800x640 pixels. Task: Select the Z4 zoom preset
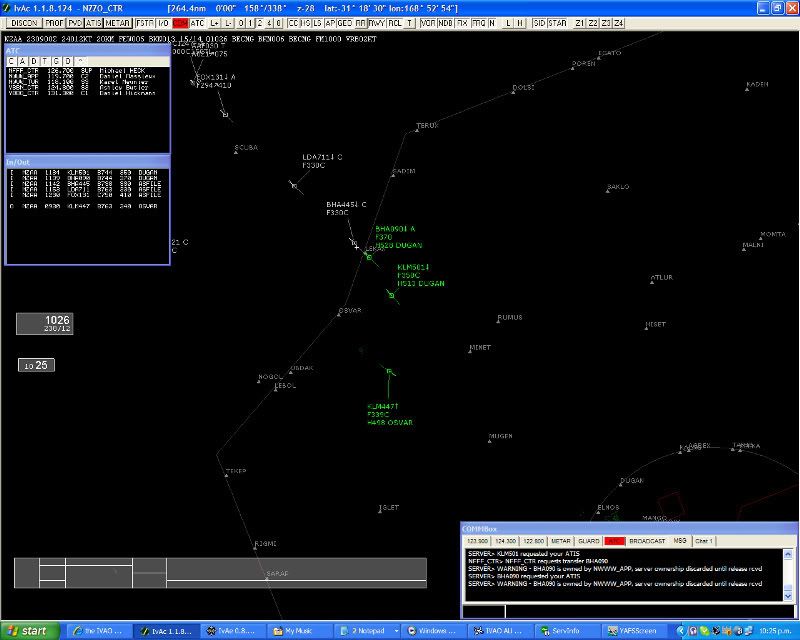tap(619, 22)
